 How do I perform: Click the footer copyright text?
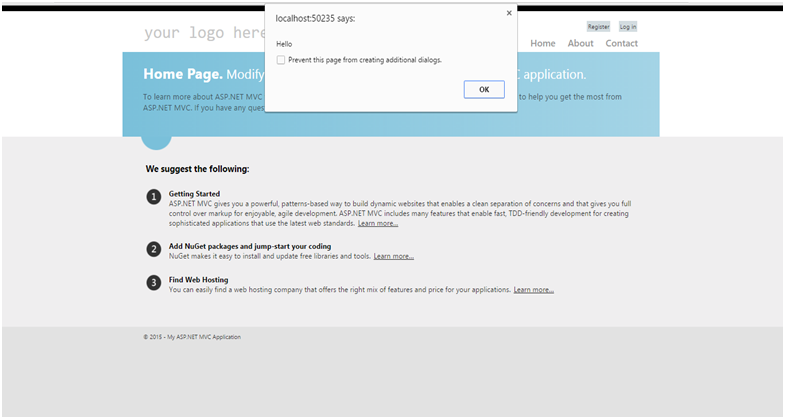pyautogui.click(x=192, y=337)
